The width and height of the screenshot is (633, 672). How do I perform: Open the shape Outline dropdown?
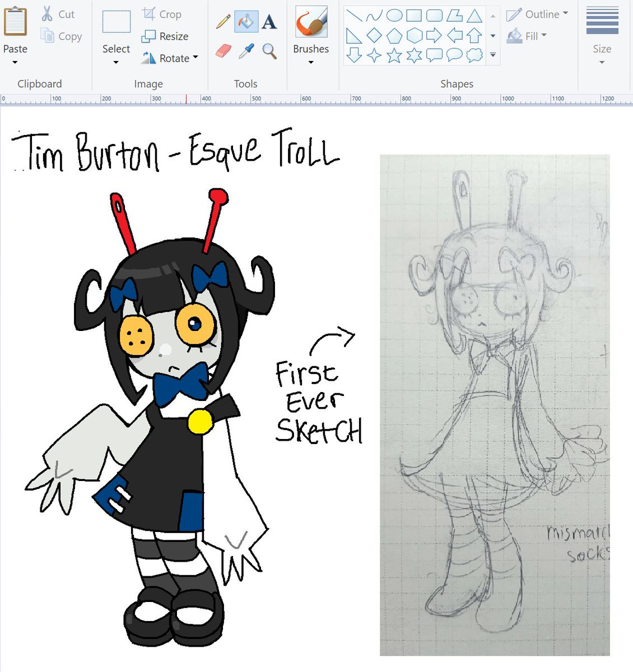(537, 14)
